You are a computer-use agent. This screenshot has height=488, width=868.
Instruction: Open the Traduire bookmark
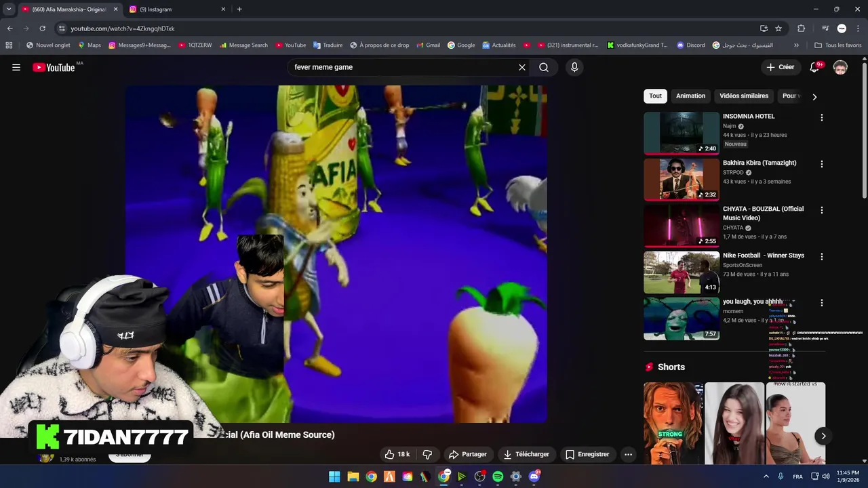click(328, 45)
